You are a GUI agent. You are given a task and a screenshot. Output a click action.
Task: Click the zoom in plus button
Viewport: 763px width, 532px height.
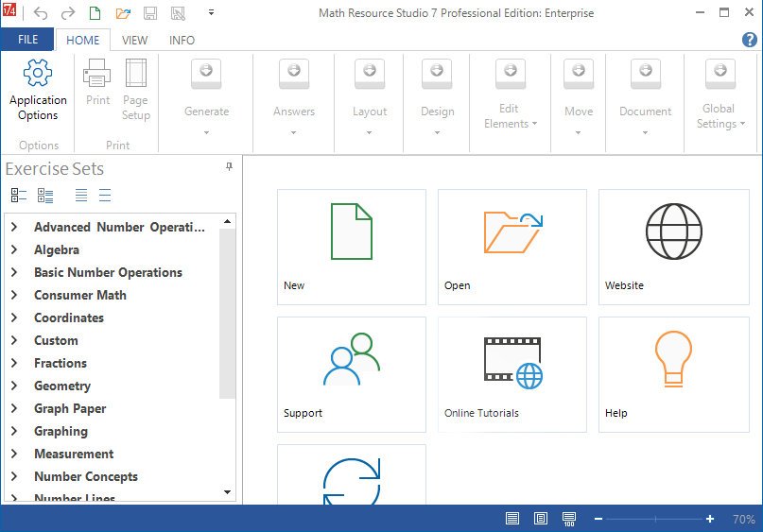(710, 519)
